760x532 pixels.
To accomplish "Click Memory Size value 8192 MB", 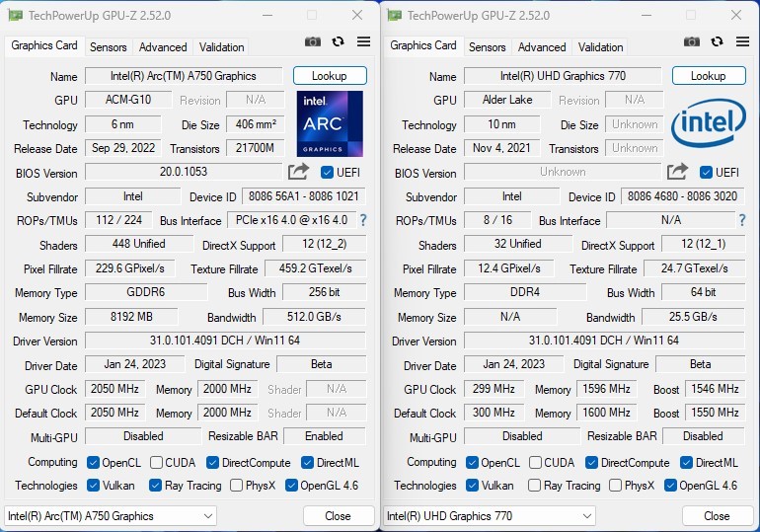I will click(x=131, y=317).
